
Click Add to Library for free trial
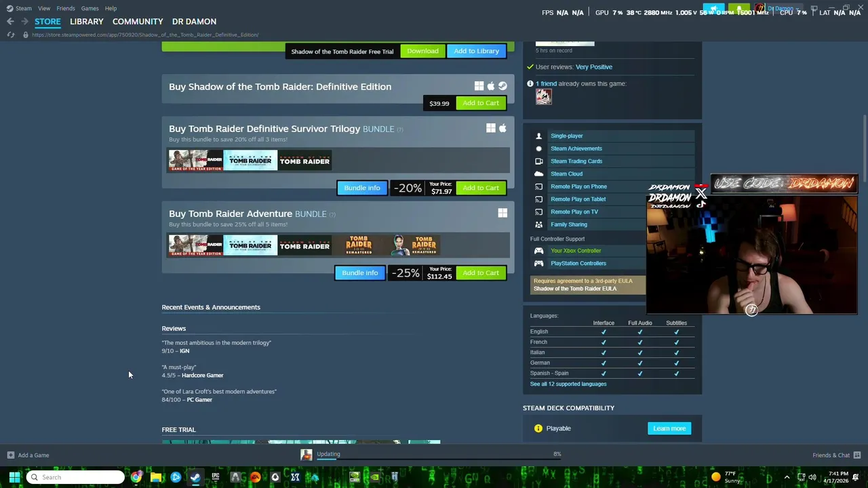tap(476, 51)
